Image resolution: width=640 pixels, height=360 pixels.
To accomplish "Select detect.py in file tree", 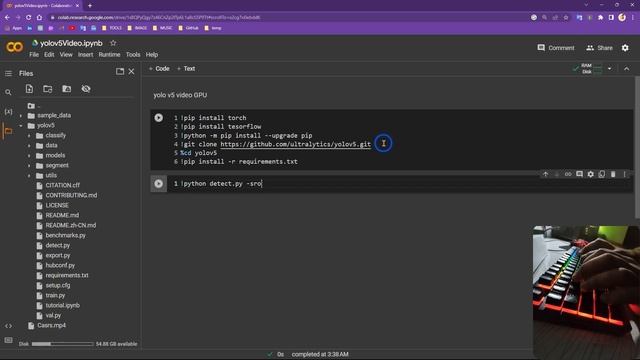I will (x=58, y=245).
